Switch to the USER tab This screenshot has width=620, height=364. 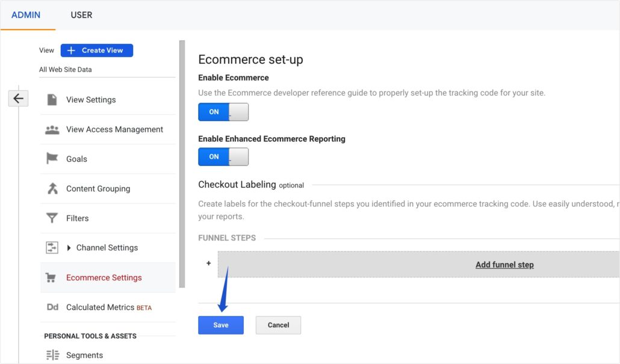pyautogui.click(x=81, y=15)
